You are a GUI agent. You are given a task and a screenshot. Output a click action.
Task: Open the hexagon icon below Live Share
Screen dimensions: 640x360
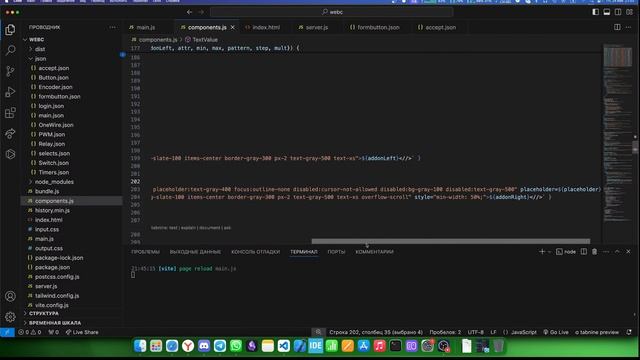pos(10,154)
